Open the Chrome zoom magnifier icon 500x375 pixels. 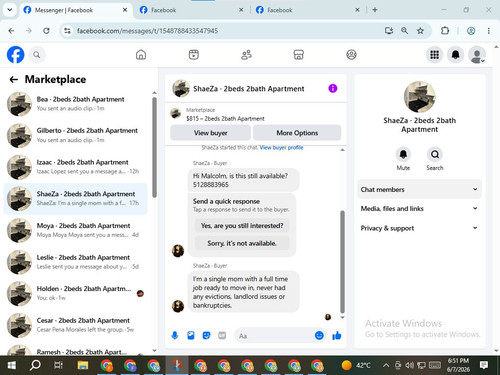[404, 31]
